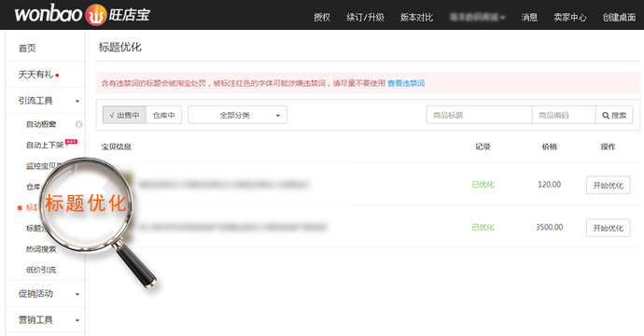644x336 pixels.
Task: Select the 出售中 filter toggle
Action: pyautogui.click(x=124, y=115)
